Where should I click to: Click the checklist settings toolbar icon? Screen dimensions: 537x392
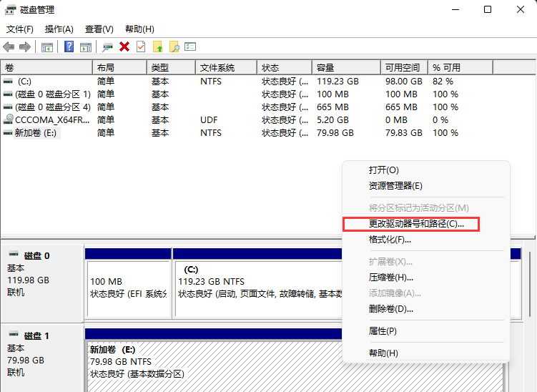pyautogui.click(x=190, y=46)
